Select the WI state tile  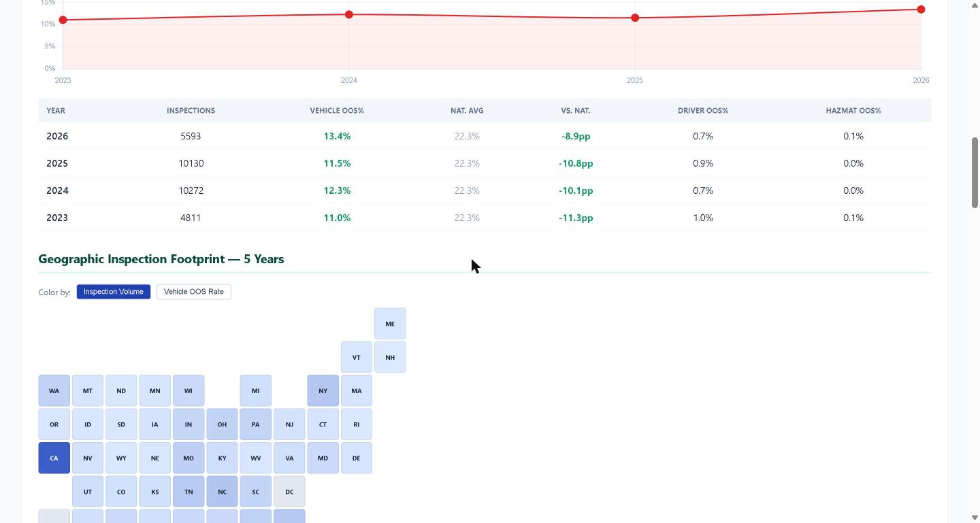189,390
